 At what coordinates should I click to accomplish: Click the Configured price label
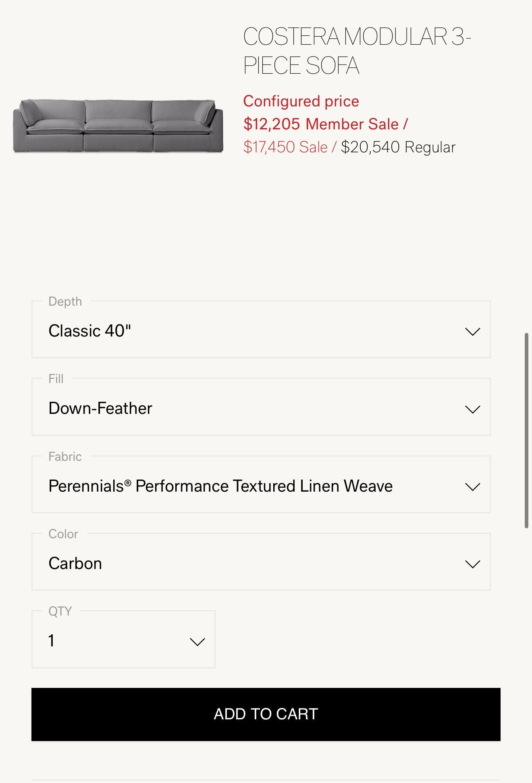pyautogui.click(x=301, y=101)
